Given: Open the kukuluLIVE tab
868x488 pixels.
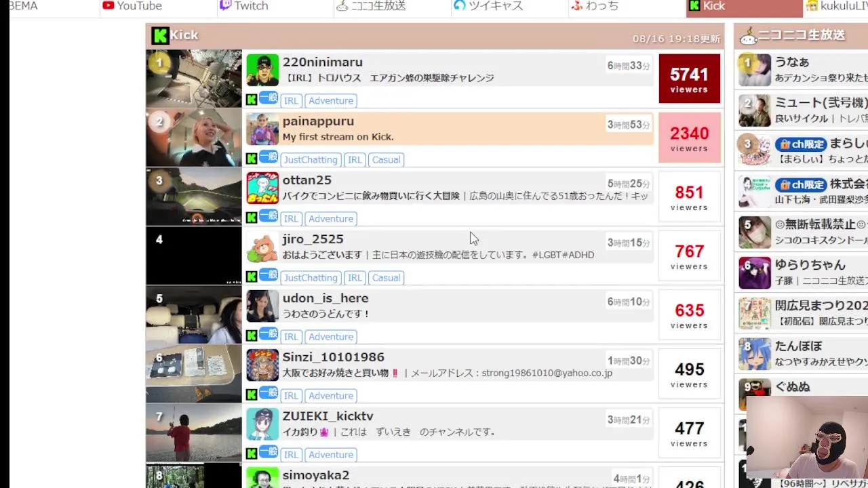Looking at the screenshot, I should click(836, 6).
